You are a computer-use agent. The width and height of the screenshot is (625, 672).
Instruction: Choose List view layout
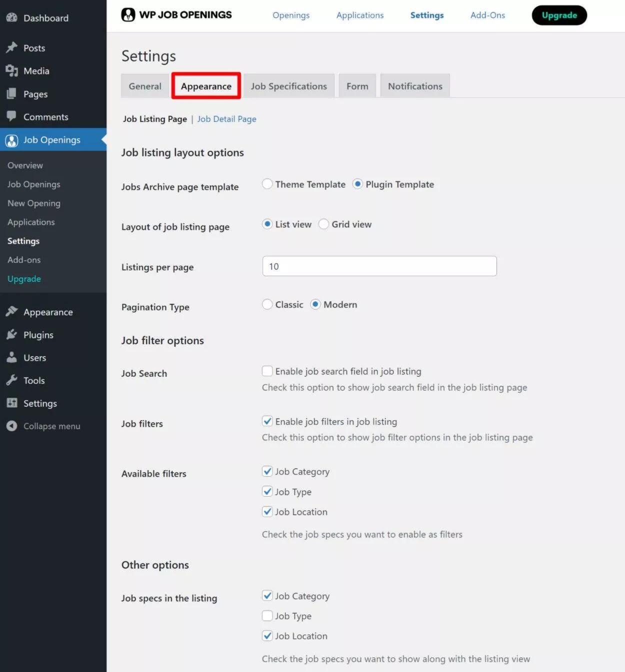coord(267,224)
